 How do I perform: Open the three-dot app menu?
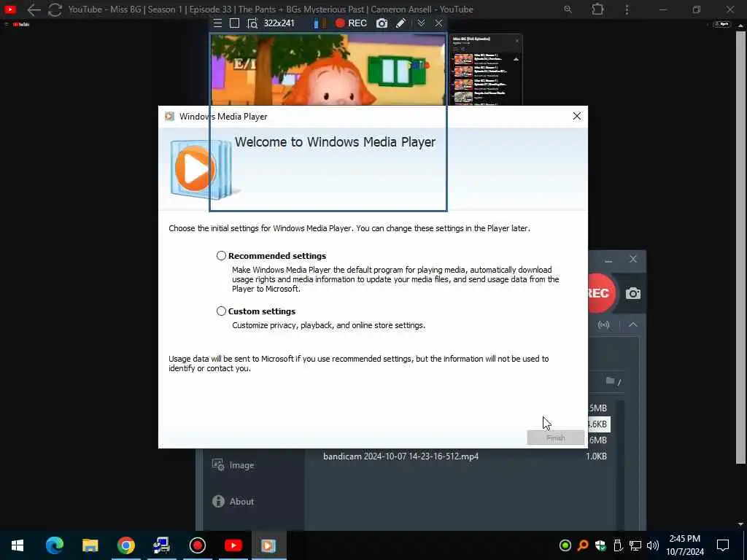[627, 9]
